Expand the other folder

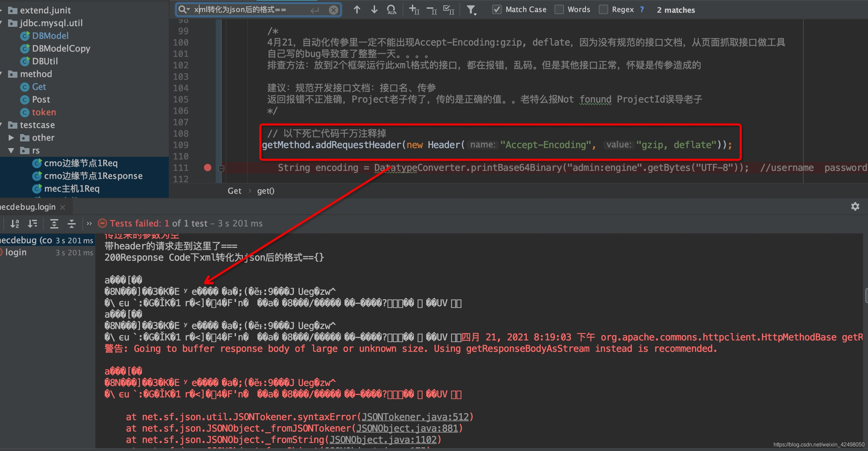pos(11,137)
